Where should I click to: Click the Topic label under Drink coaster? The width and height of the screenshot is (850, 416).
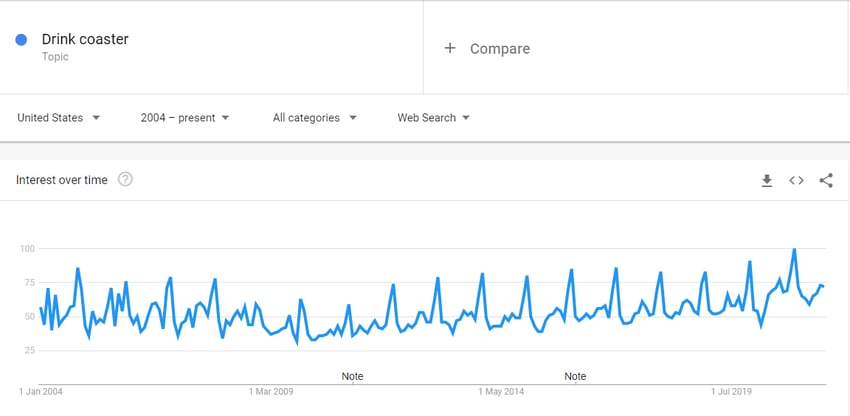point(55,56)
